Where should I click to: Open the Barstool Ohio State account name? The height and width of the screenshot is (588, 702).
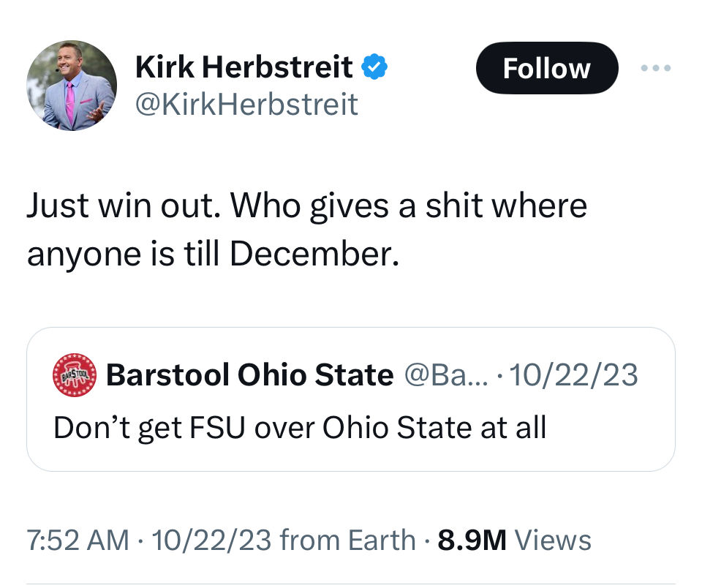pos(249,375)
